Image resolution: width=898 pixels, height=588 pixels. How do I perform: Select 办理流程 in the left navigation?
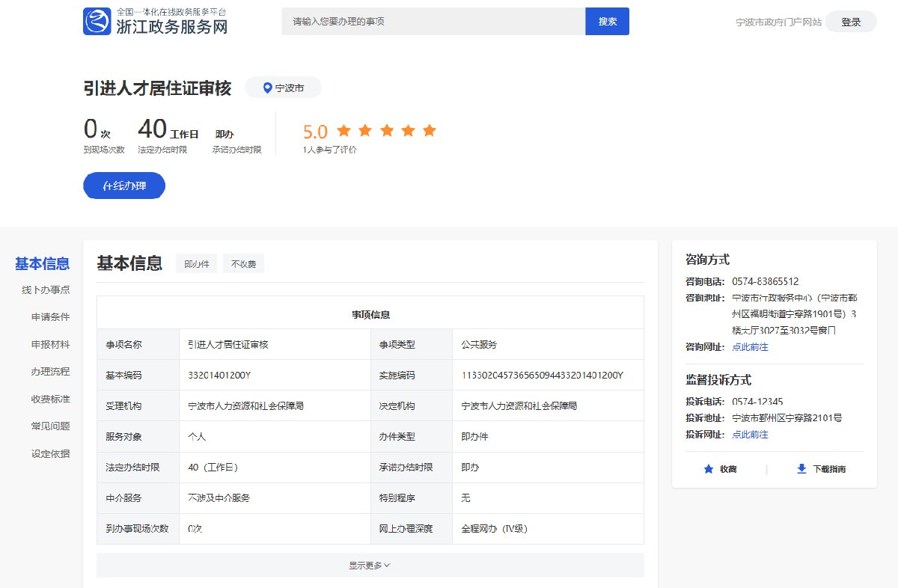pyautogui.click(x=50, y=372)
